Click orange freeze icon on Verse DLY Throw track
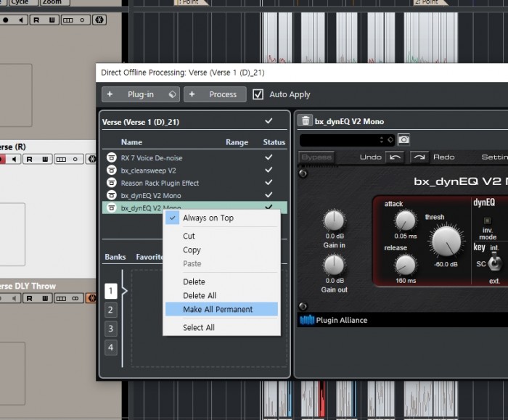This screenshot has width=508, height=420. 91,298
